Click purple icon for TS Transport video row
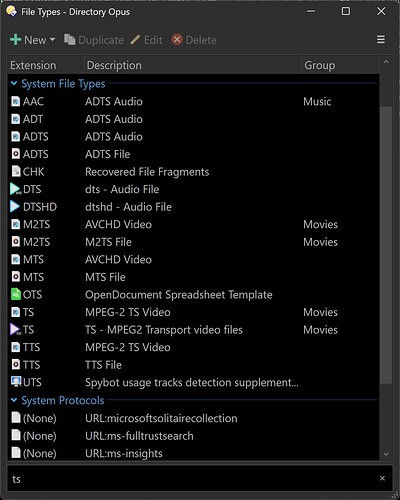The height and width of the screenshot is (500, 400). coord(15,330)
